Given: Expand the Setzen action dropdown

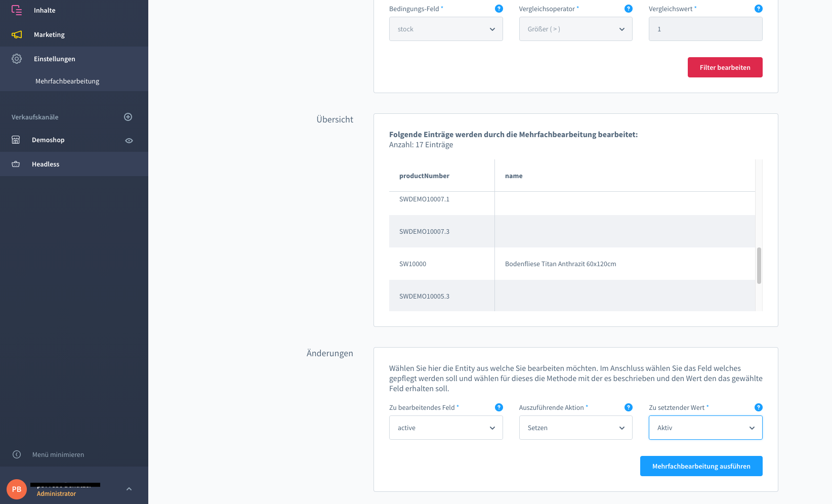Looking at the screenshot, I should tap(575, 428).
